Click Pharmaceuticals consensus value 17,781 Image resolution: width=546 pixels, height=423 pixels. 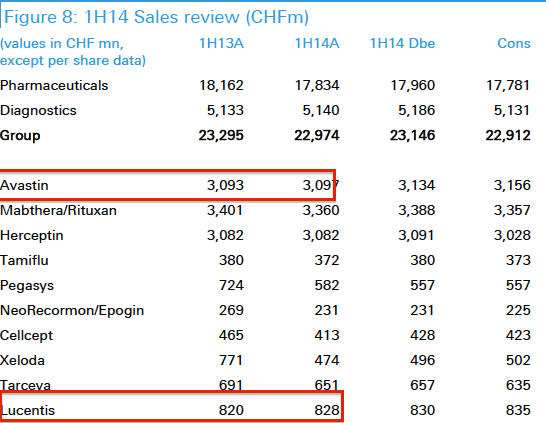[508, 86]
